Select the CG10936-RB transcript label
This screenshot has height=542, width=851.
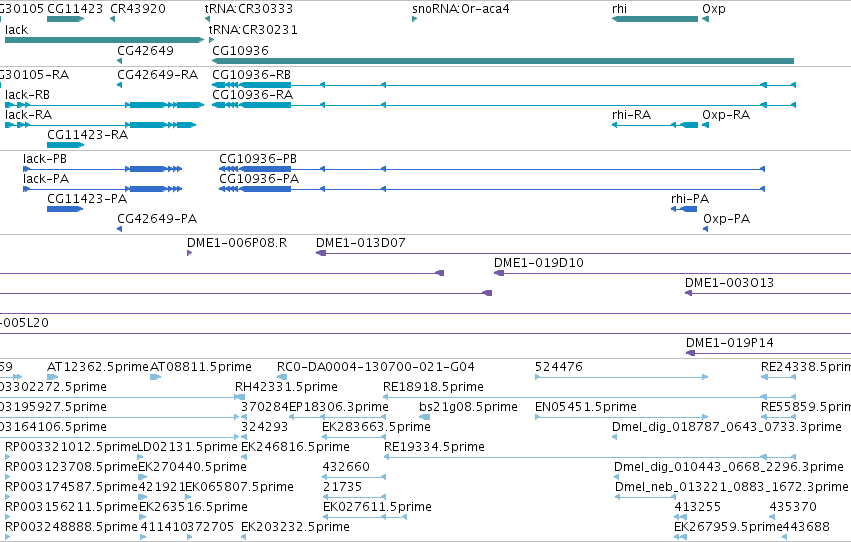click(x=252, y=74)
